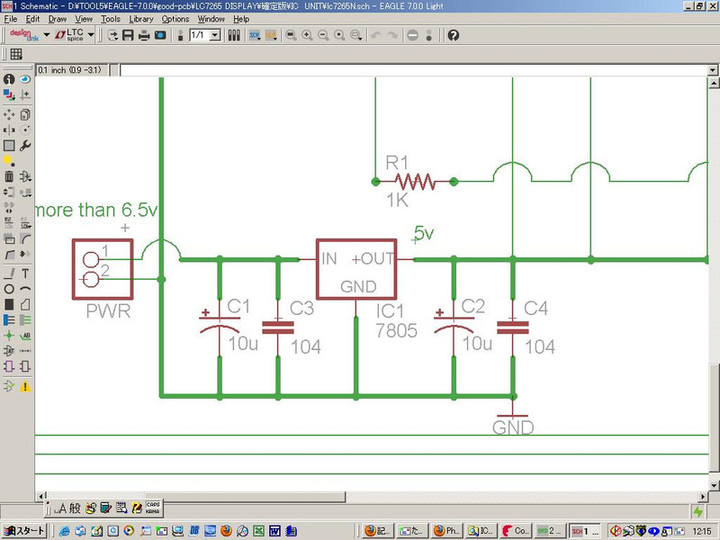Click the Zoom In magnifier icon
This screenshot has height=540, width=720.
click(307, 36)
